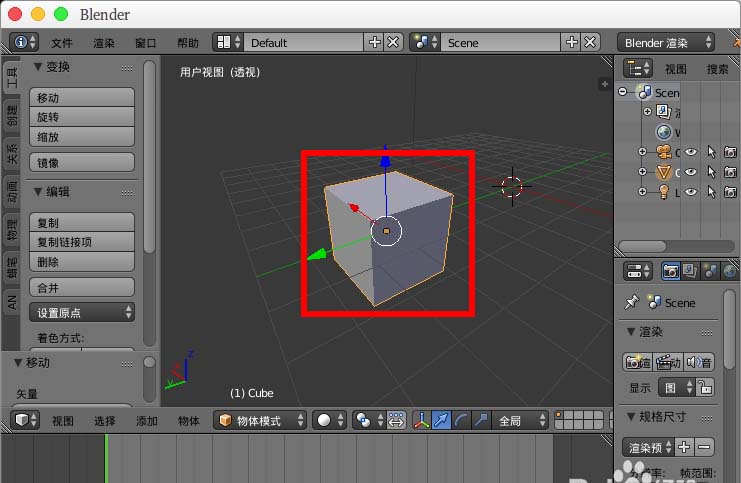
Task: Click the render animation clapperboard button
Action: (668, 362)
